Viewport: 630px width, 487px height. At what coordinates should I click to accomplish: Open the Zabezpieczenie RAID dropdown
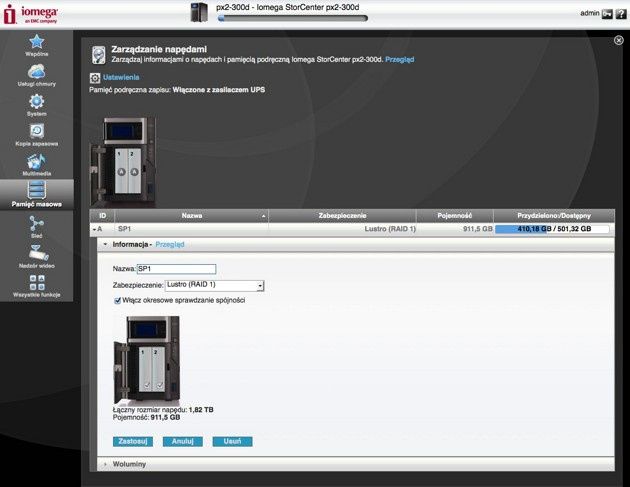tap(215, 285)
